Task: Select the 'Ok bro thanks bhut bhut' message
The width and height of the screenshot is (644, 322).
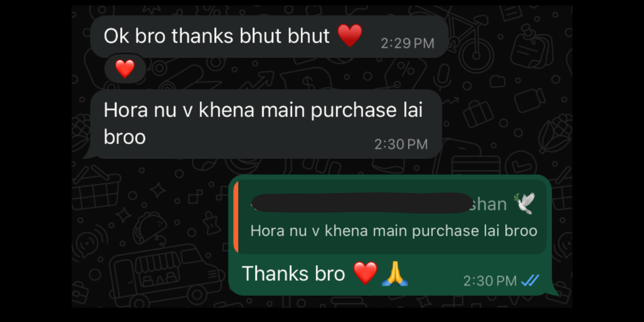Action: [269, 37]
